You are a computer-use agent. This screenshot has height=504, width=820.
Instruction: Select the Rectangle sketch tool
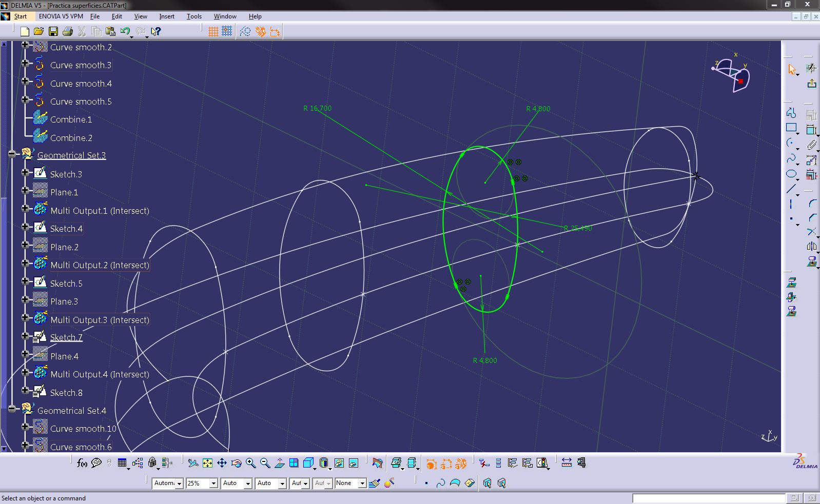[791, 128]
